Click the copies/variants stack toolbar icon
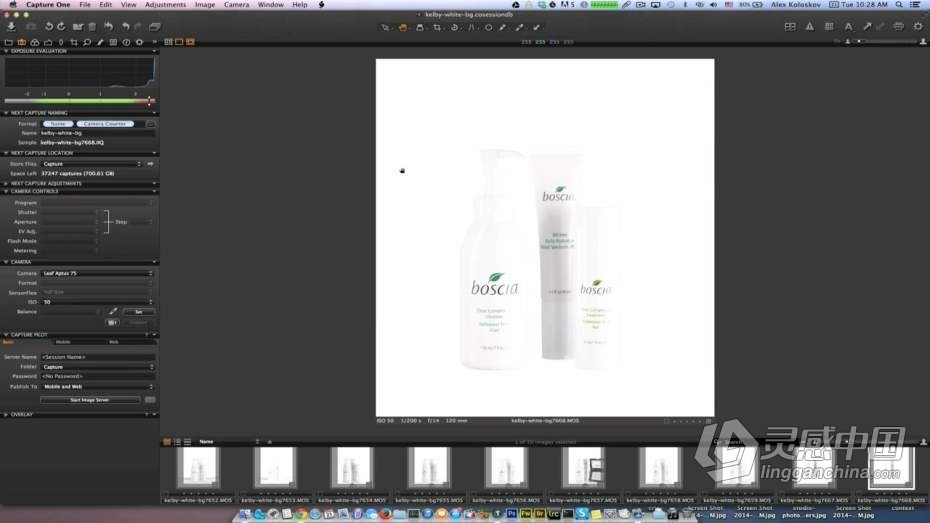The width and height of the screenshot is (930, 523). [154, 27]
